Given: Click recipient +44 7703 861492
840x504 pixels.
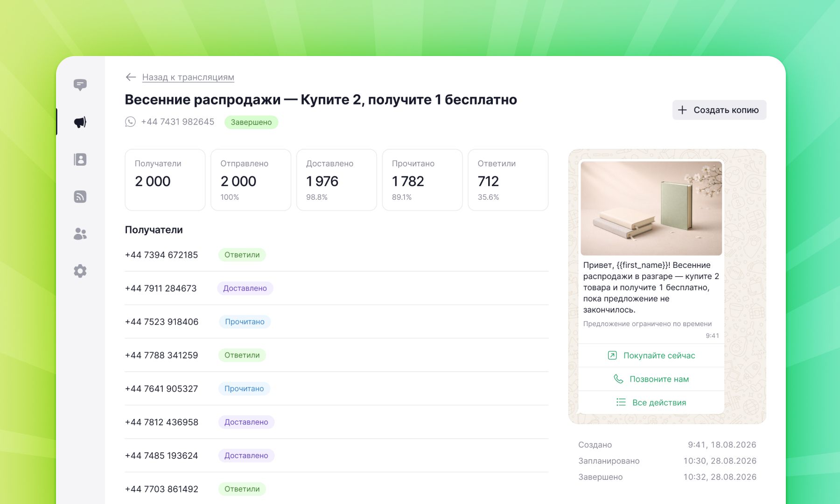Looking at the screenshot, I should [162, 489].
